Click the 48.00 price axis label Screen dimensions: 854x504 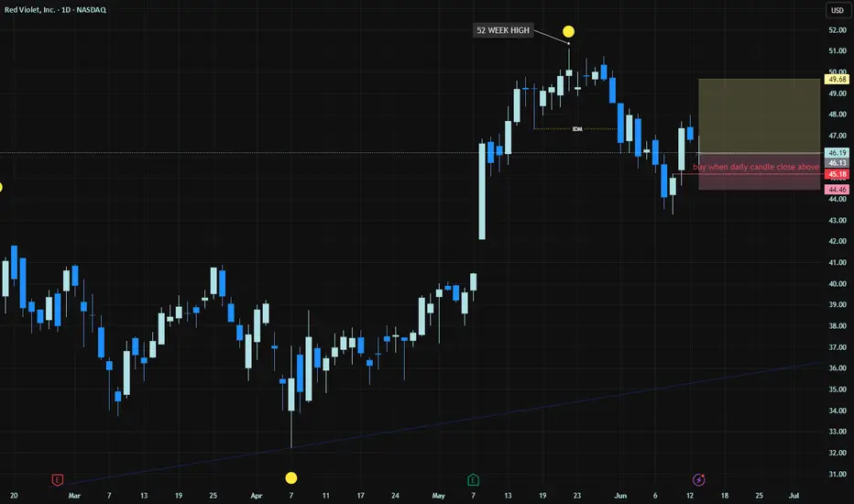coord(838,115)
